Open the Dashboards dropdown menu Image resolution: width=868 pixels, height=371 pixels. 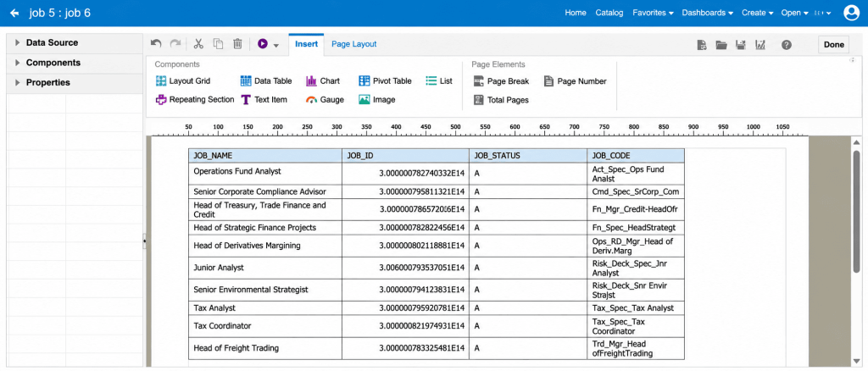(708, 13)
